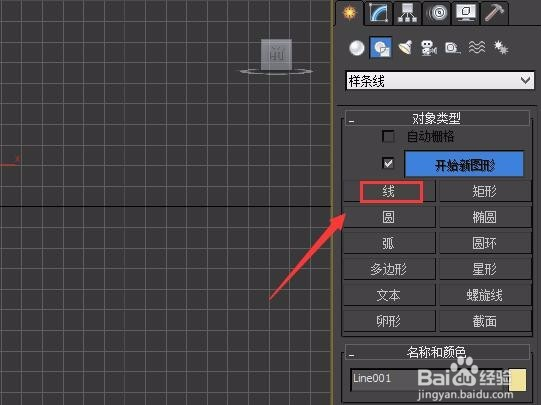The height and width of the screenshot is (405, 541).
Task: Collapse the 对象类型 rollout
Action: [x=437, y=118]
